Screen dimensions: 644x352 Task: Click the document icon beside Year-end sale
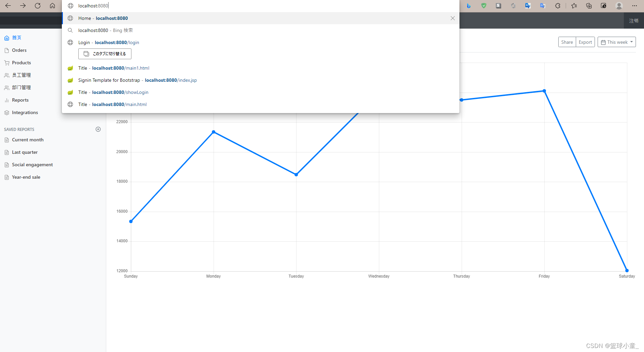7,177
